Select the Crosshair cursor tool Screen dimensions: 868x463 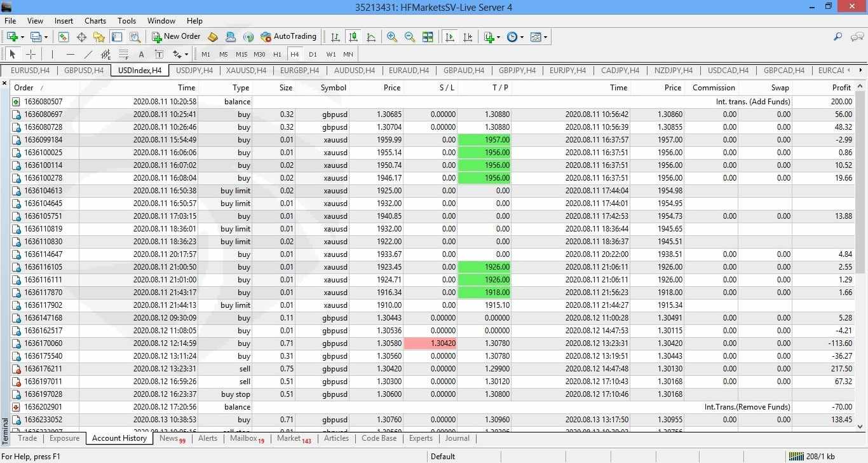(x=31, y=54)
